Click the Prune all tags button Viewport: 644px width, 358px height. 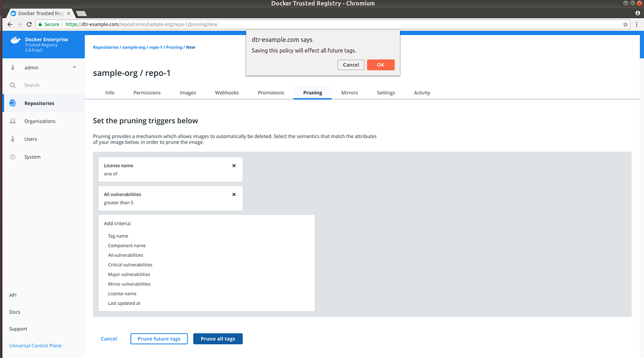(x=218, y=339)
